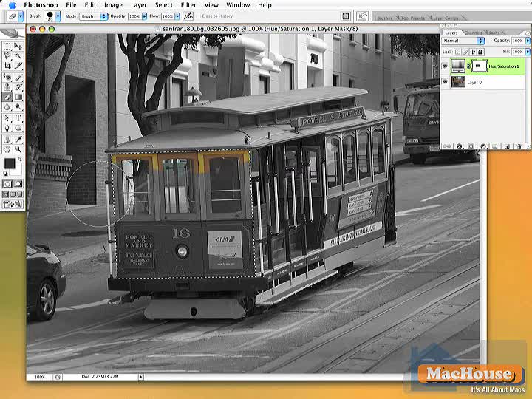Screen dimensions: 532x399
Task: Toggle lock transparent pixels
Action: click(457, 52)
